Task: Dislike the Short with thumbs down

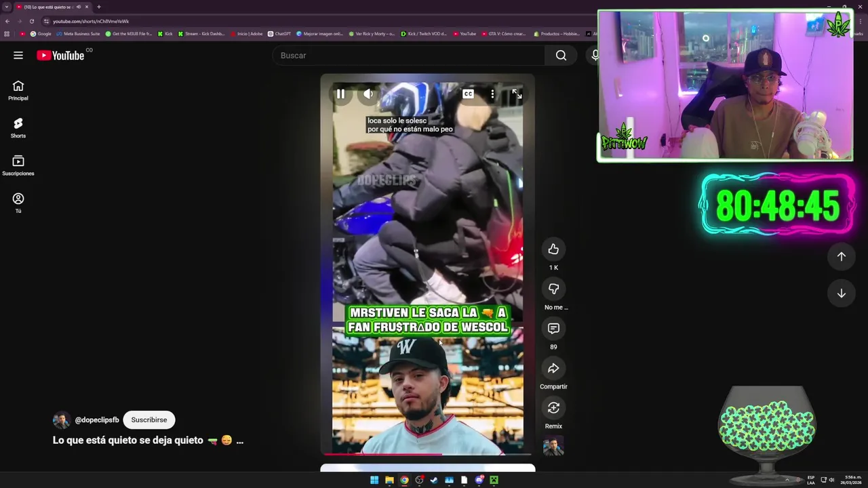Action: pos(553,289)
